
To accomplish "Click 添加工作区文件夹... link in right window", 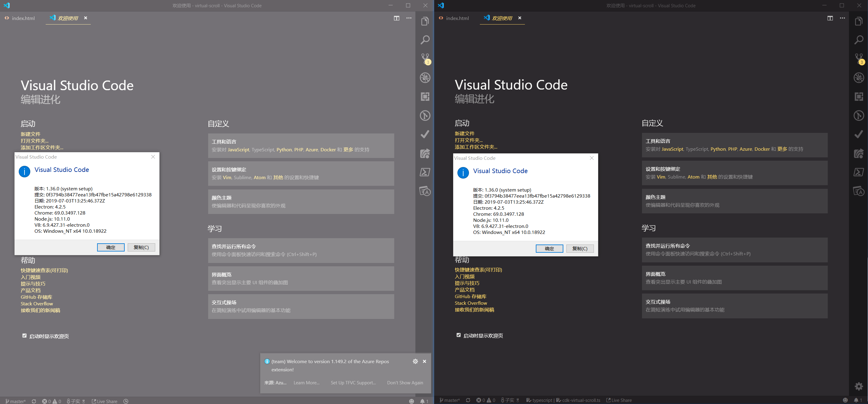I will click(476, 147).
